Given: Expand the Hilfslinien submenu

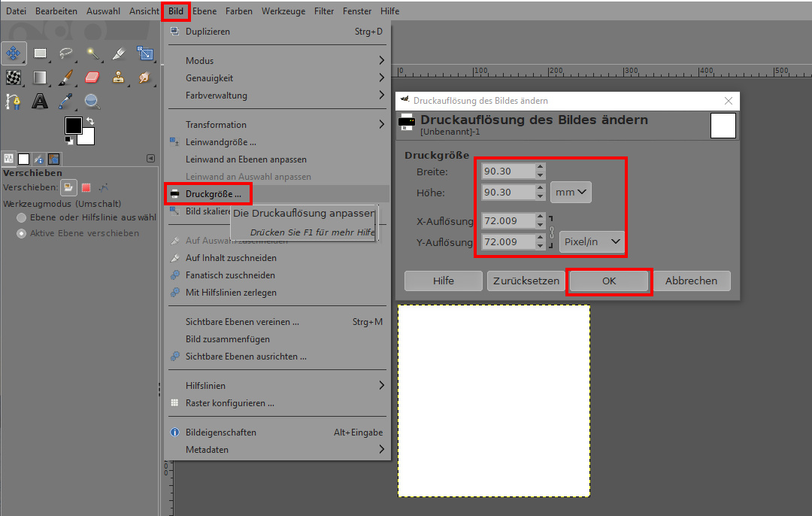Looking at the screenshot, I should [x=277, y=385].
